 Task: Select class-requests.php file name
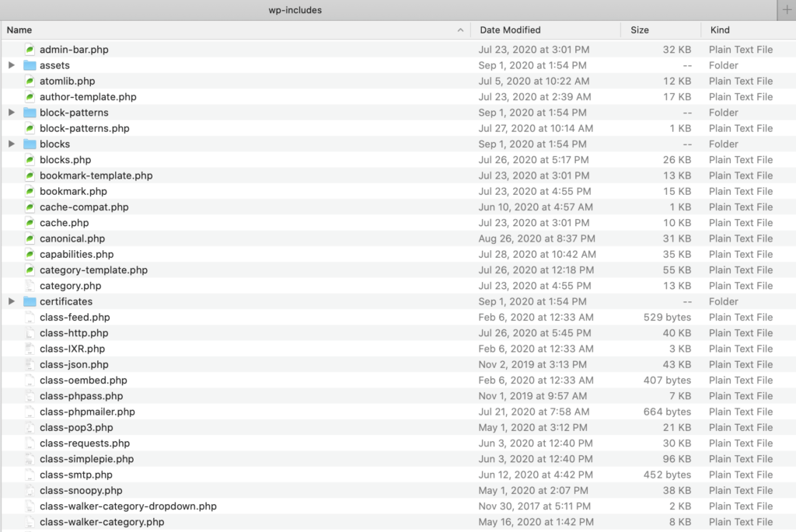coord(85,443)
